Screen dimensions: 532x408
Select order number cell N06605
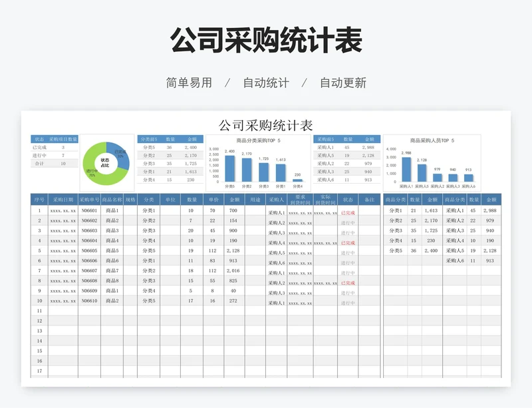[x=89, y=251]
